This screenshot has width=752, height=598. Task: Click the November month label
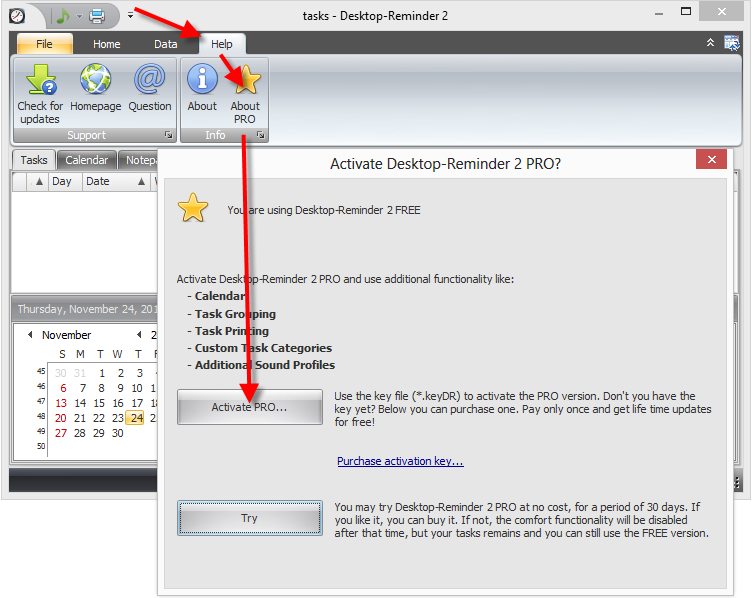[66, 335]
